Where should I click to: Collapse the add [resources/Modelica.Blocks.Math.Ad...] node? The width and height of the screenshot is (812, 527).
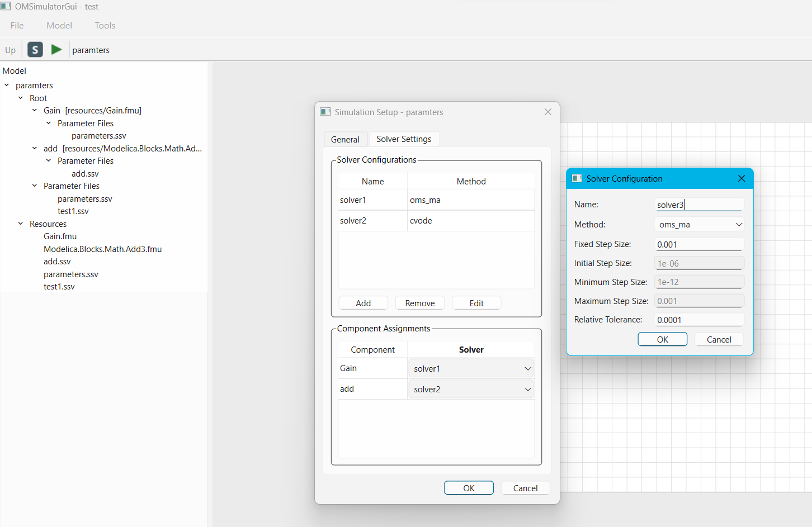[35, 149]
